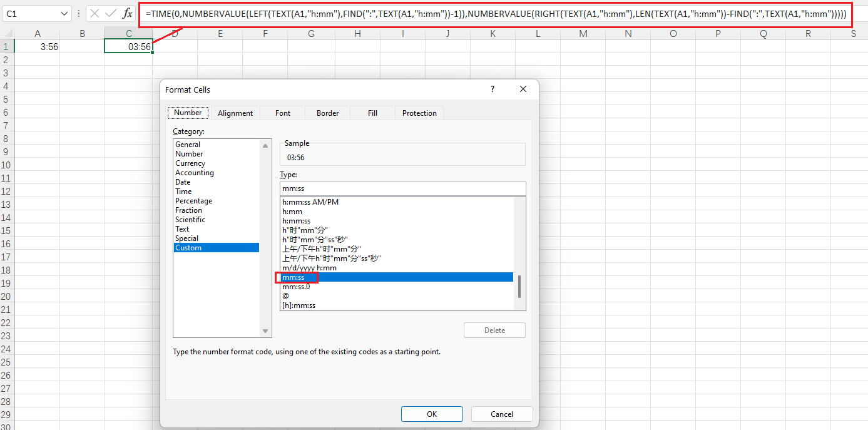This screenshot has width=868, height=430.
Task: Select Custom category
Action: click(x=216, y=248)
